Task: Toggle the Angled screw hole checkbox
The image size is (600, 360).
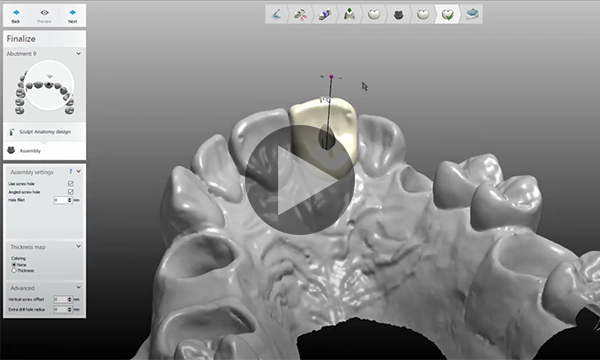Action: [70, 192]
